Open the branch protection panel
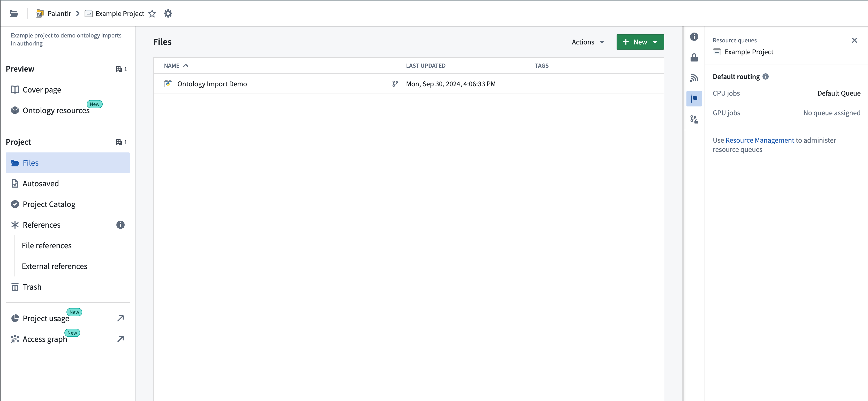Image resolution: width=868 pixels, height=401 pixels. (x=694, y=119)
